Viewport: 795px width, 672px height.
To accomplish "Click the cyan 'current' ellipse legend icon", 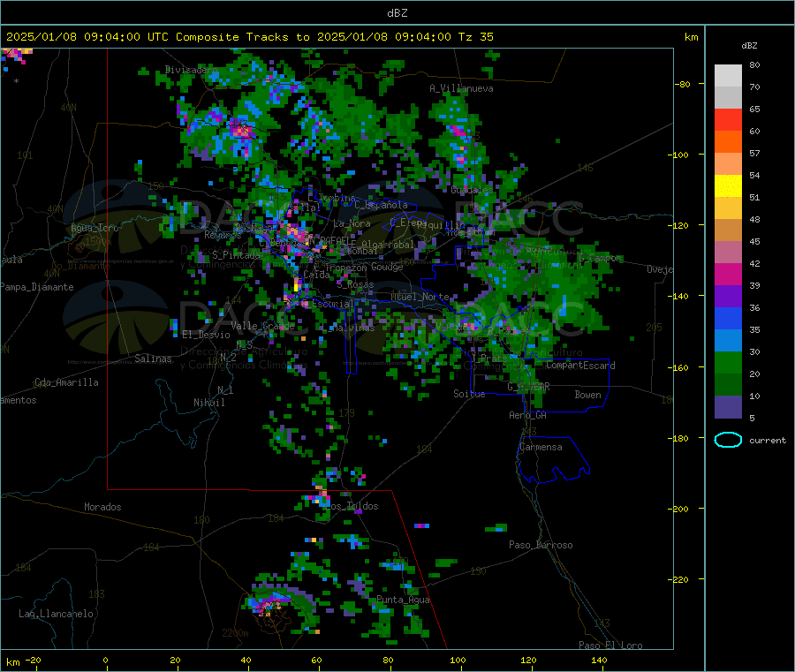I will pos(728,440).
